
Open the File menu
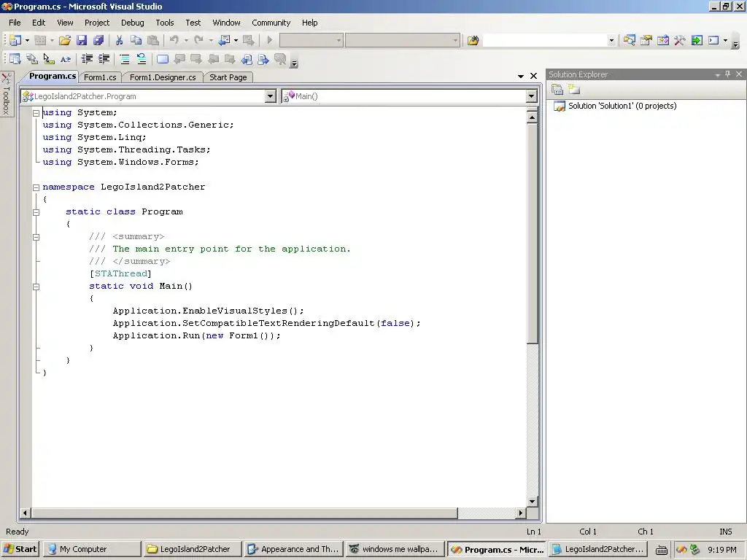coord(15,23)
